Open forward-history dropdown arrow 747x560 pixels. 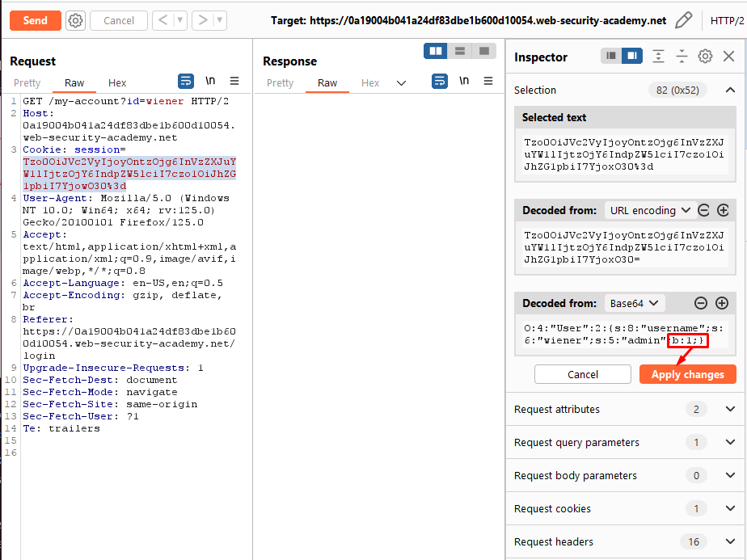pyautogui.click(x=220, y=20)
